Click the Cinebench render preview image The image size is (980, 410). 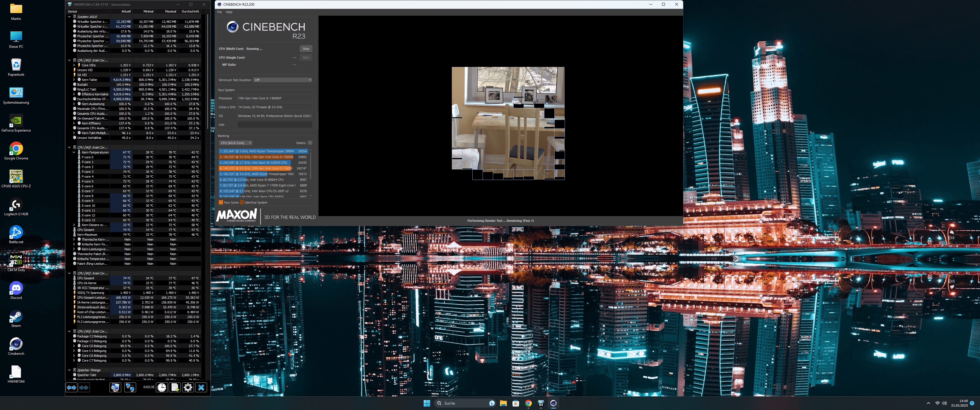pyautogui.click(x=508, y=123)
